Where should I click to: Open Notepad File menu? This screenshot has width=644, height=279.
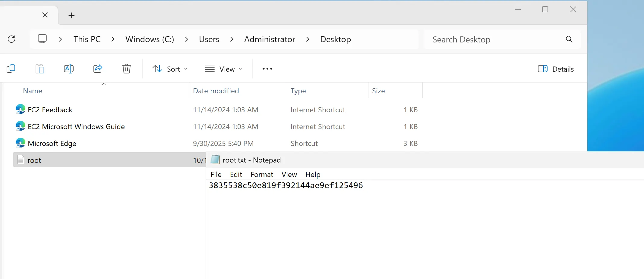coord(216,175)
